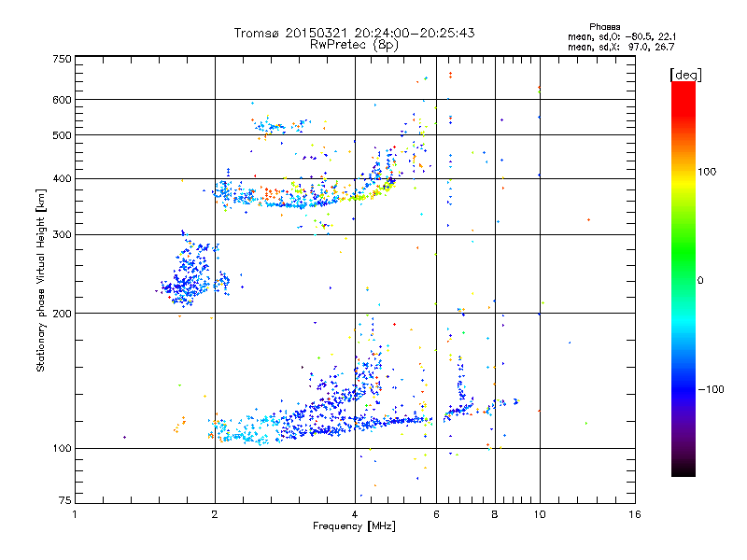The image size is (747, 560).
Task: Click the "mean, sd,O: -80.5, 22.1" statistics line
Action: (x=621, y=36)
